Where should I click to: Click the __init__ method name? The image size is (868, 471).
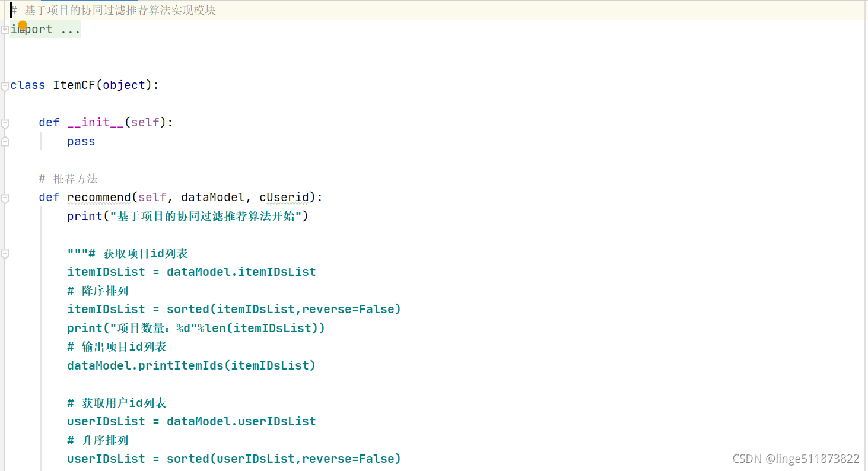click(96, 122)
